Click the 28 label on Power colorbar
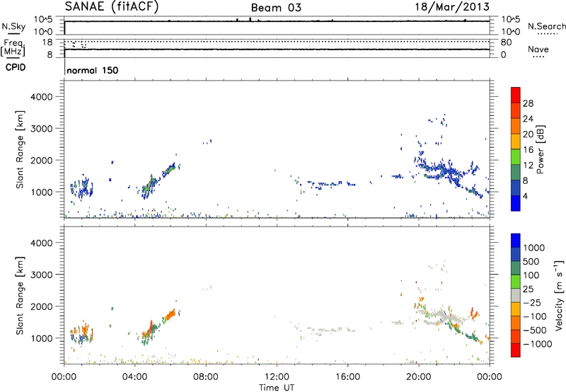 point(528,103)
